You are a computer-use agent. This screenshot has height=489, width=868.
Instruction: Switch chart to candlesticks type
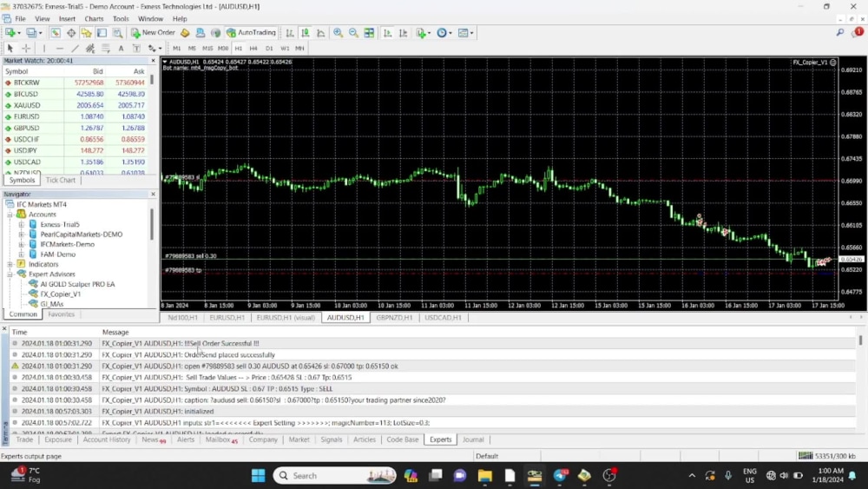[305, 33]
